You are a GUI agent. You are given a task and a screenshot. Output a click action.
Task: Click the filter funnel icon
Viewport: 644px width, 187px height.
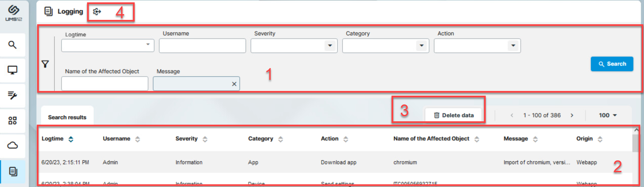coord(45,64)
